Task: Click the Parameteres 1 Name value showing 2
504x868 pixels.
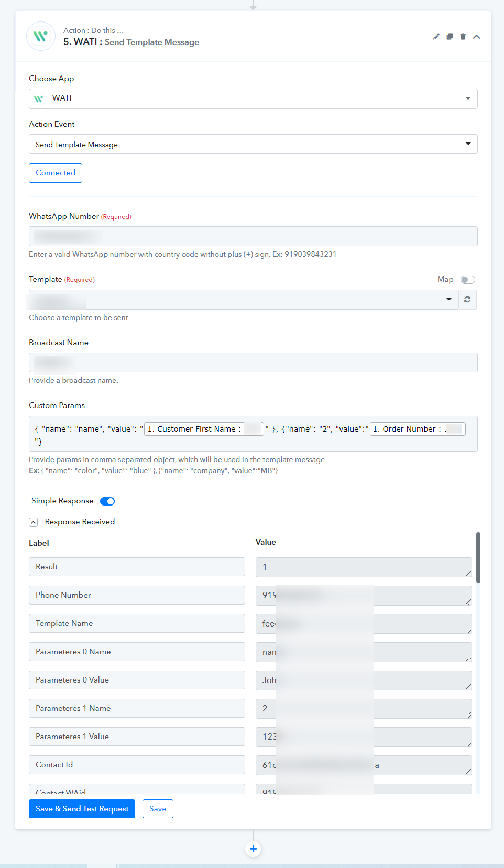Action: pyautogui.click(x=364, y=709)
